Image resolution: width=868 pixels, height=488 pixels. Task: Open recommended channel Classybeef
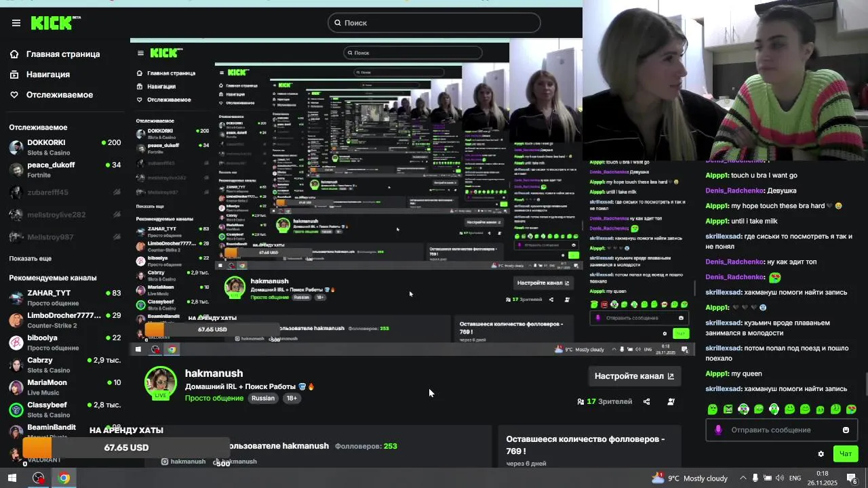[64, 409]
